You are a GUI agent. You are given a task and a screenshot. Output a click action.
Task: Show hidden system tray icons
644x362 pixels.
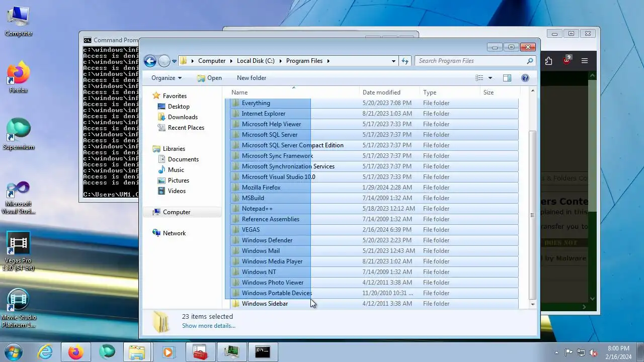[556, 352]
